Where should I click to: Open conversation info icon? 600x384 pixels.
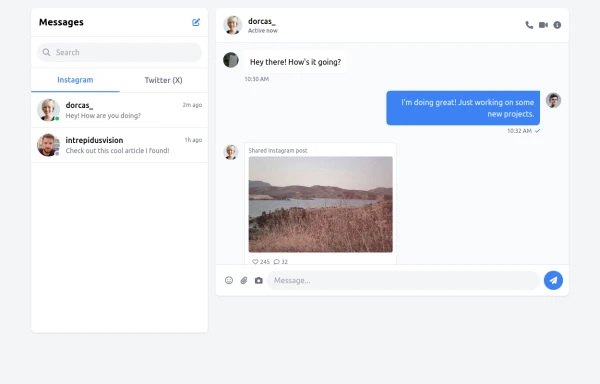click(x=557, y=25)
